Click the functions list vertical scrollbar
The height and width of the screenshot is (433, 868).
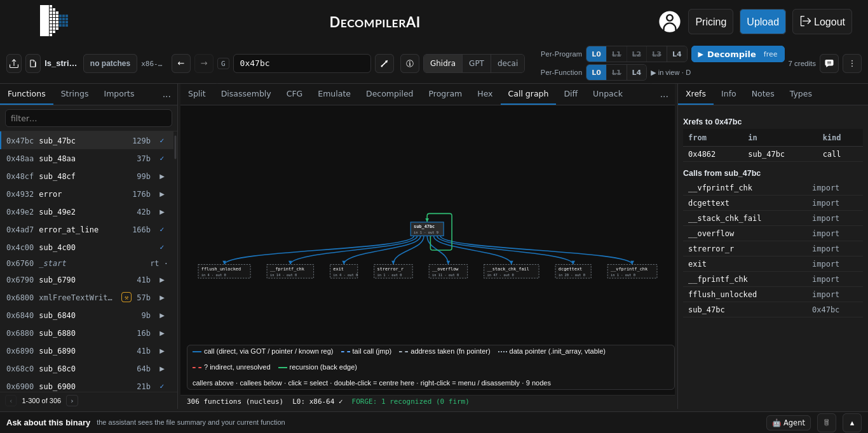[x=175, y=147]
